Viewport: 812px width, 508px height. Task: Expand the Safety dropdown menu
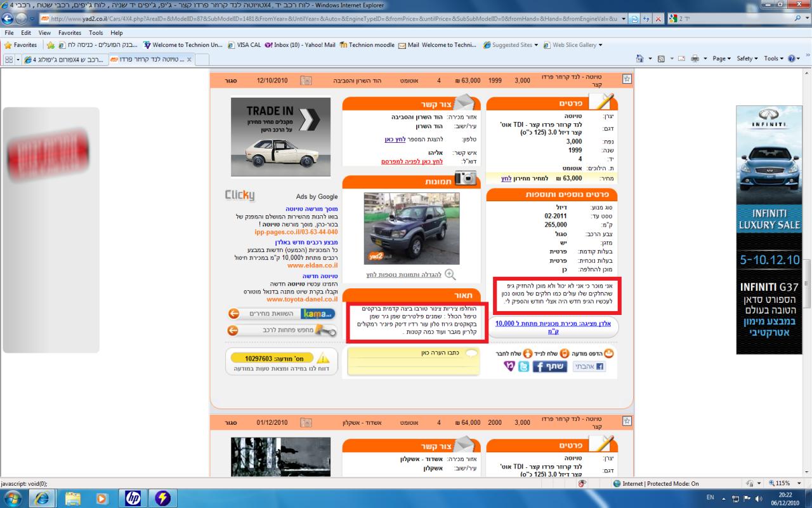pos(747,58)
